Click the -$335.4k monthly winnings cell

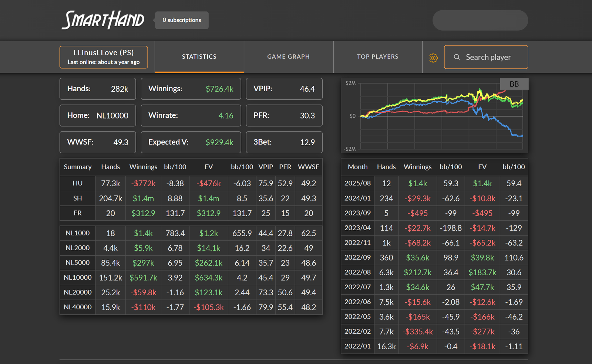(418, 331)
